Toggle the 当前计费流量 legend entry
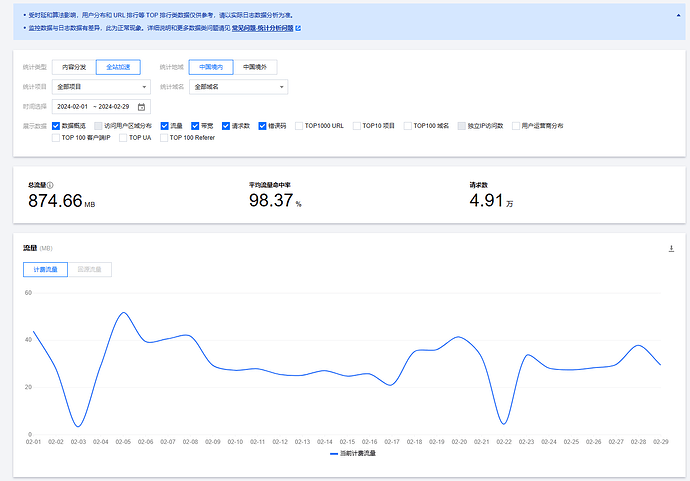 [353, 453]
